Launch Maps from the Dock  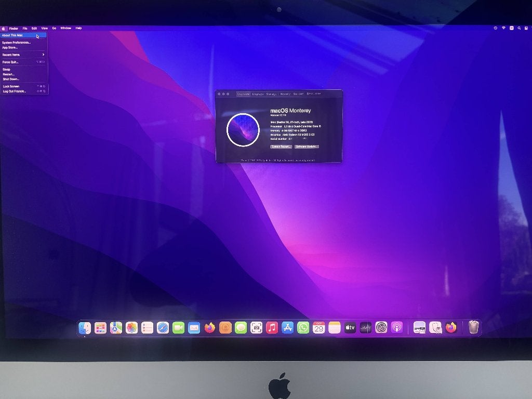point(116,328)
